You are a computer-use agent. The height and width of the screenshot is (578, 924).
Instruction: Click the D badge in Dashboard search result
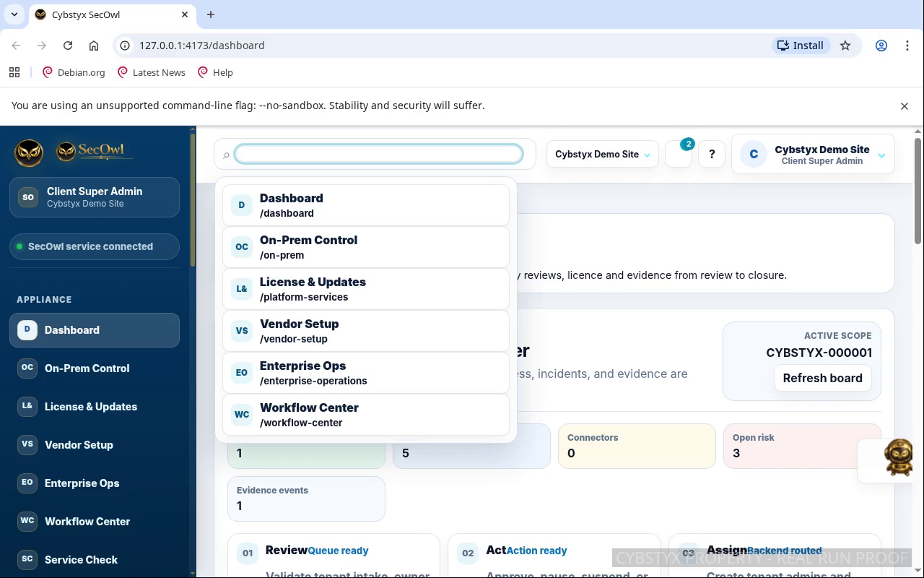(242, 205)
